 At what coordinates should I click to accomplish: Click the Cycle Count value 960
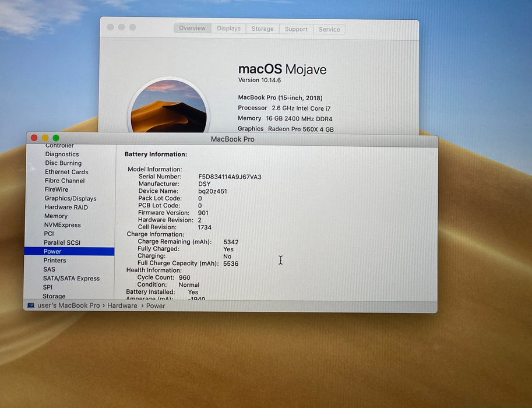tap(184, 277)
